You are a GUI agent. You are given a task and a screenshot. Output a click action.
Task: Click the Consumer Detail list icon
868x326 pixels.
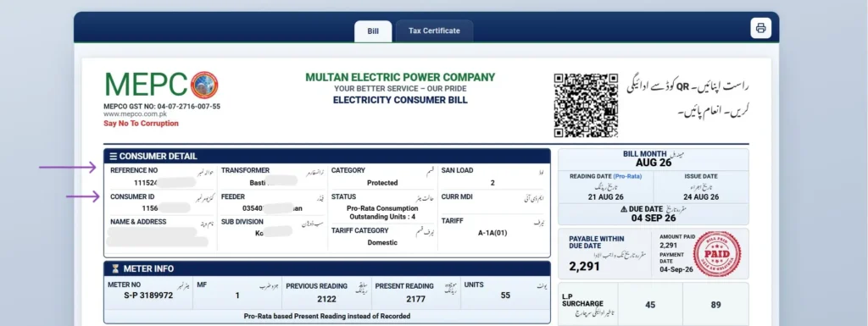(113, 157)
